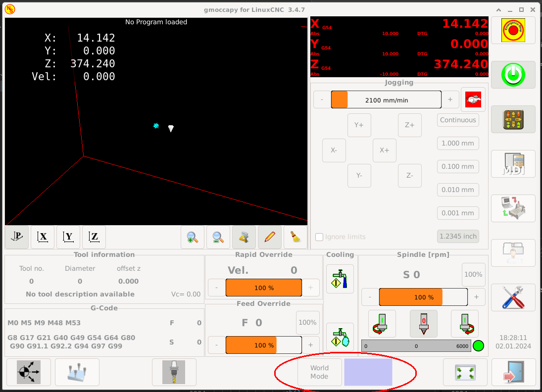Toggle the rabbit rapid jog speed button
Screen dimensions: 542x392
(x=473, y=99)
